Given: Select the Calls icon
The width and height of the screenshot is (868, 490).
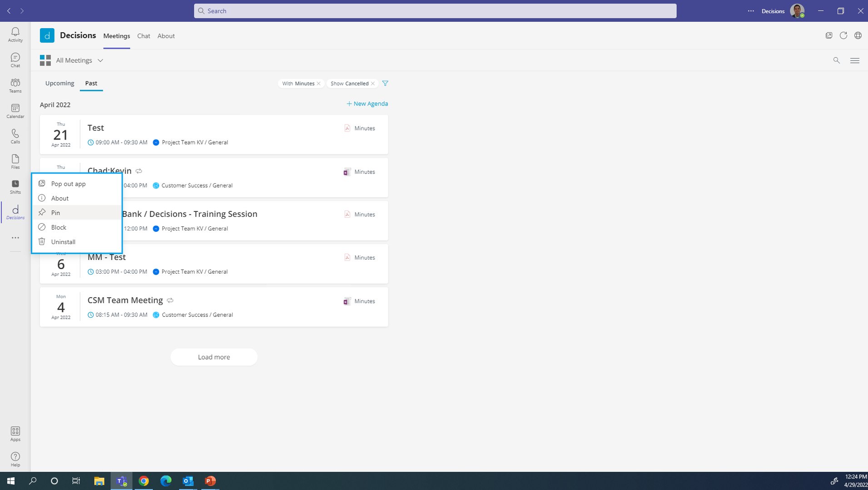Looking at the screenshot, I should pos(15,135).
